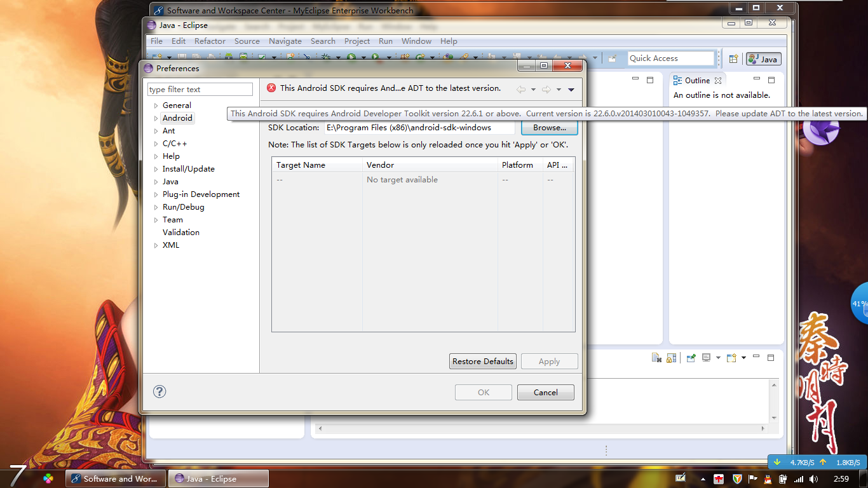Click the open new console icon
868x488 pixels.
[731, 358]
